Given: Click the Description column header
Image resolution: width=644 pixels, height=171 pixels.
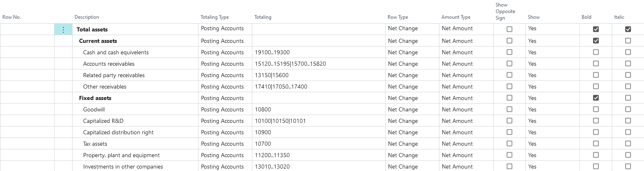Looking at the screenshot, I should click(87, 17).
